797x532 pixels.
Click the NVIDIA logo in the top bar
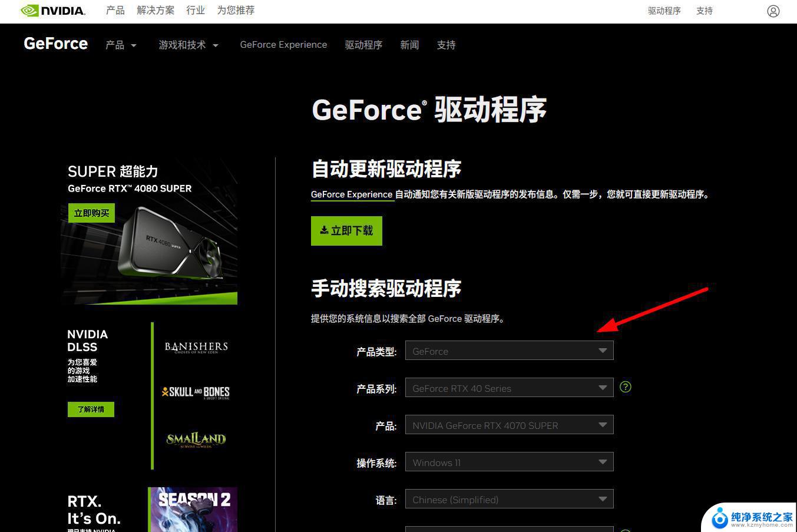click(x=53, y=11)
